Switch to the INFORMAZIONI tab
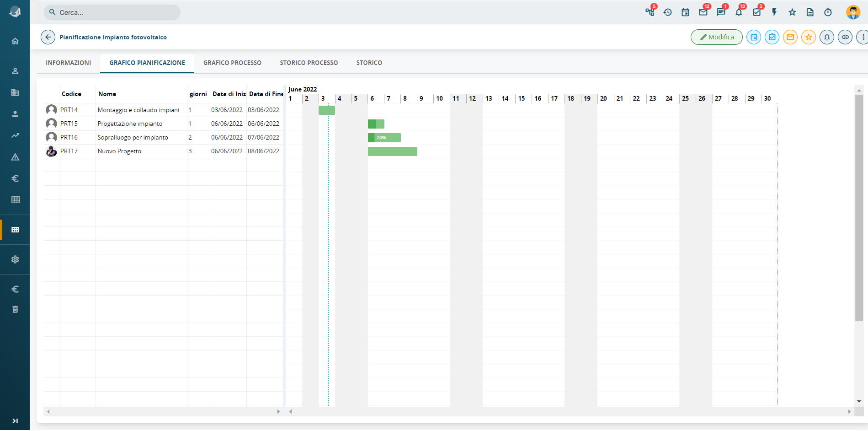 coord(69,63)
